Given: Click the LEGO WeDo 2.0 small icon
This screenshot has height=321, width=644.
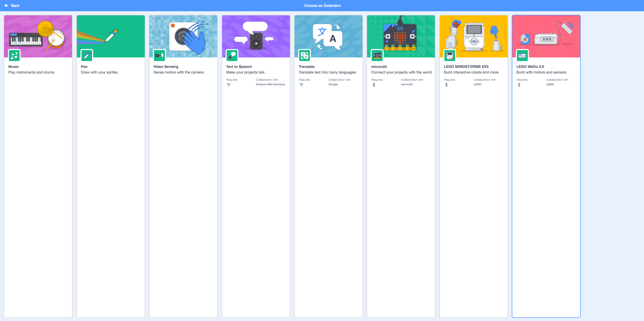Looking at the screenshot, I should [x=522, y=55].
